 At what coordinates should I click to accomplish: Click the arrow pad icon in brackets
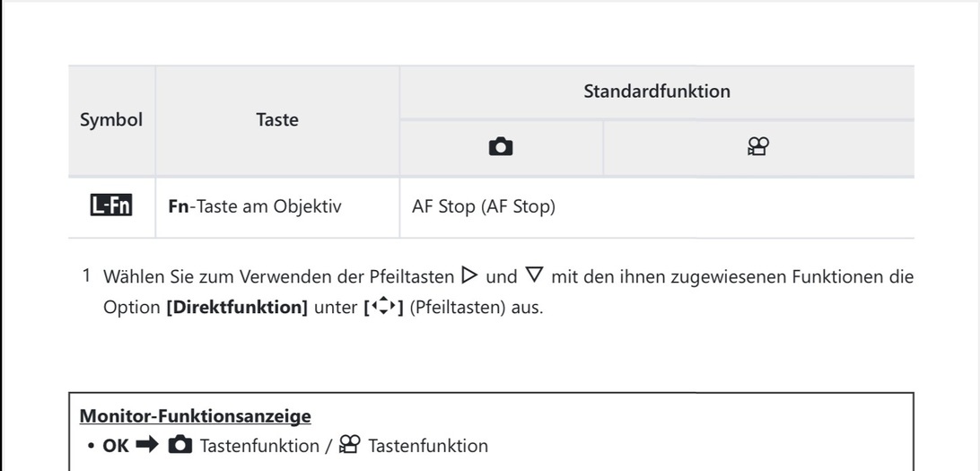pos(383,308)
